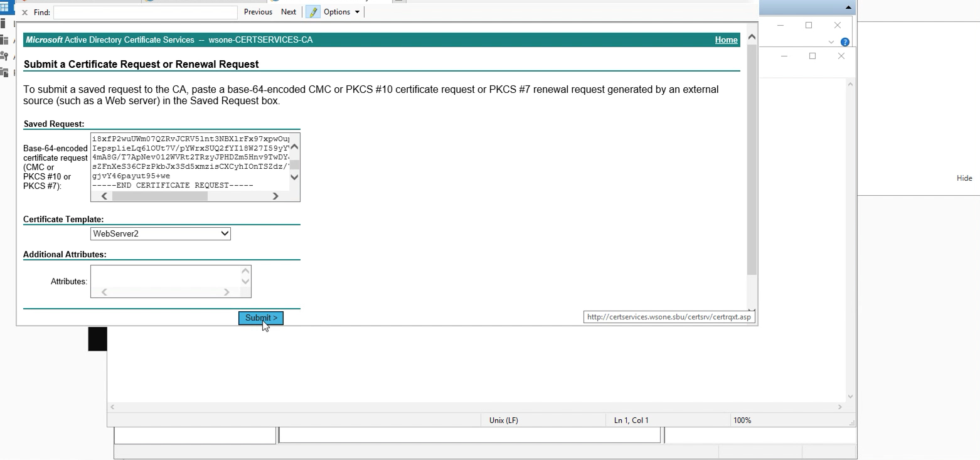Close the Find bar with the X icon
Image resolution: width=980 pixels, height=460 pixels.
[24, 13]
